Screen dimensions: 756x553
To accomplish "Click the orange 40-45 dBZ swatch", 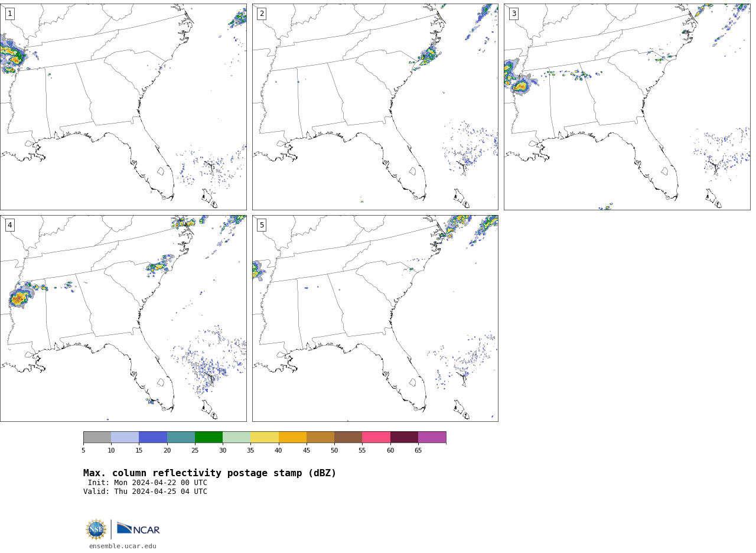I will pos(292,437).
